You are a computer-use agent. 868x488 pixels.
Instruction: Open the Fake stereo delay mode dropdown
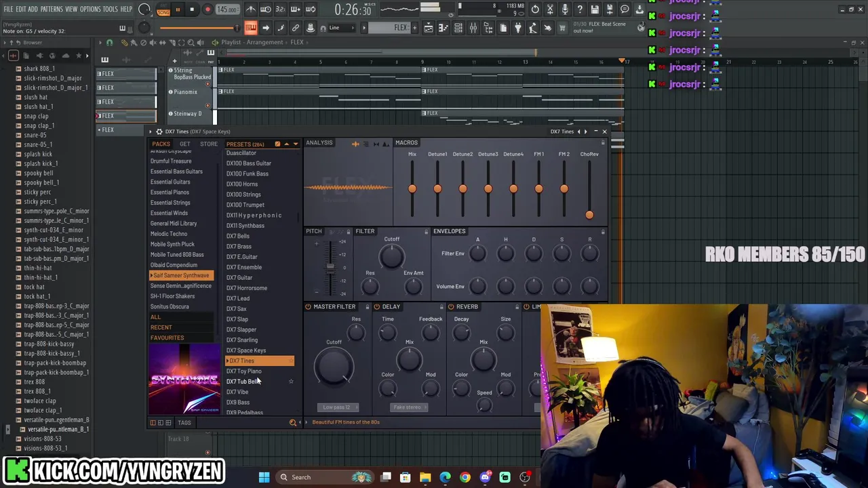[x=409, y=407]
